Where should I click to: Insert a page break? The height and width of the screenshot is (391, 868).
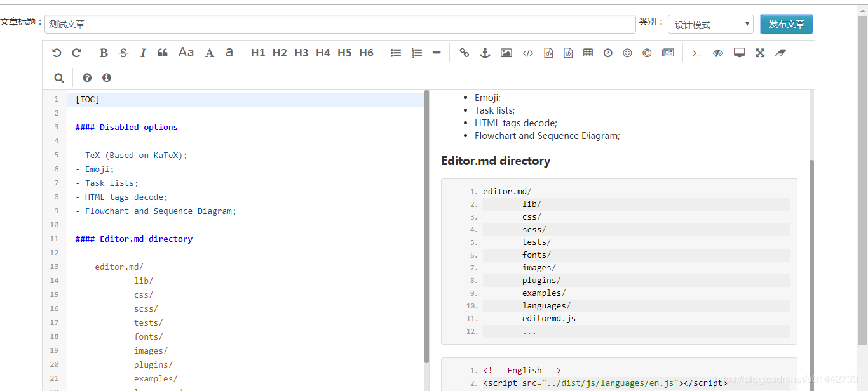pos(668,53)
